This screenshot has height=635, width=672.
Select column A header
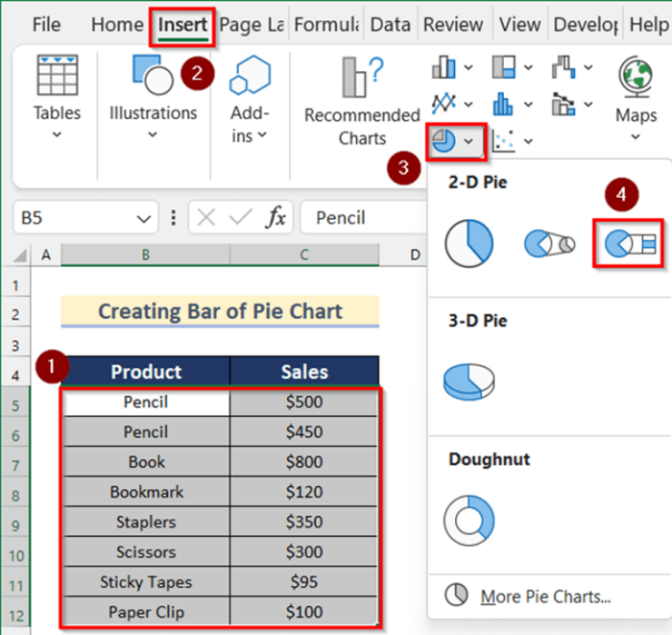point(45,255)
